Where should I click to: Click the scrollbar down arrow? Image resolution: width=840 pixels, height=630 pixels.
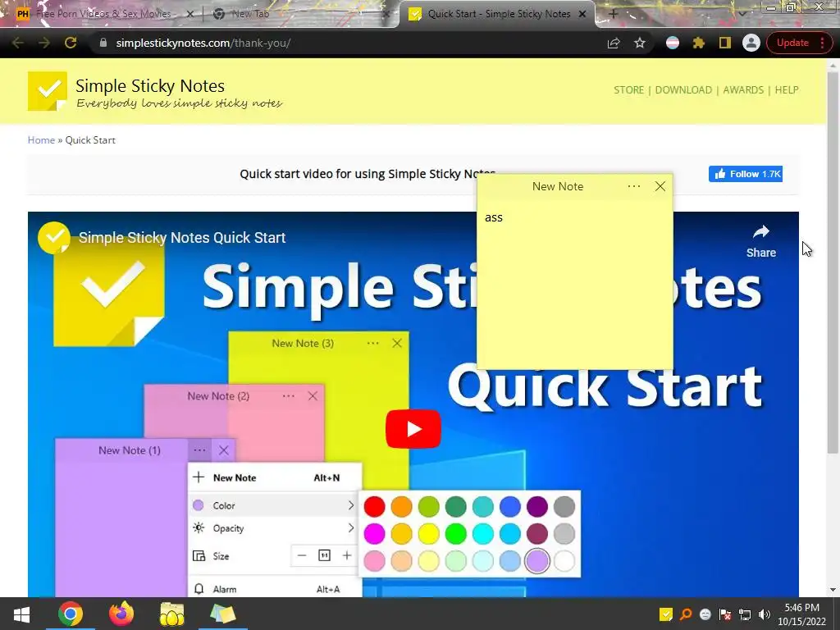coord(833,590)
